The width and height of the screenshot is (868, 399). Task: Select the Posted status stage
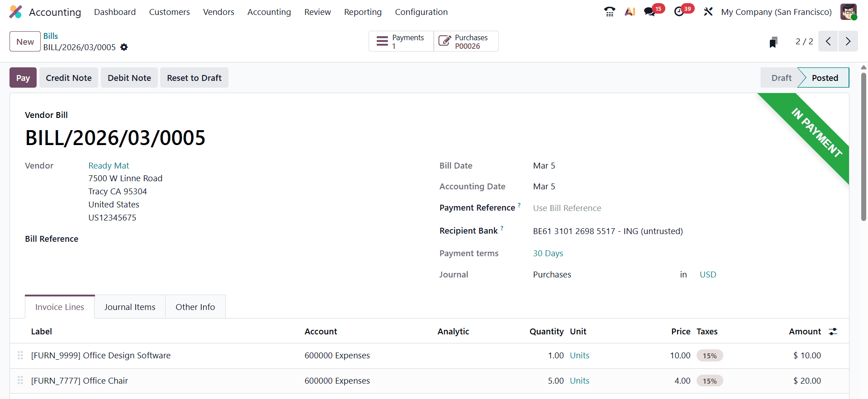pyautogui.click(x=825, y=78)
